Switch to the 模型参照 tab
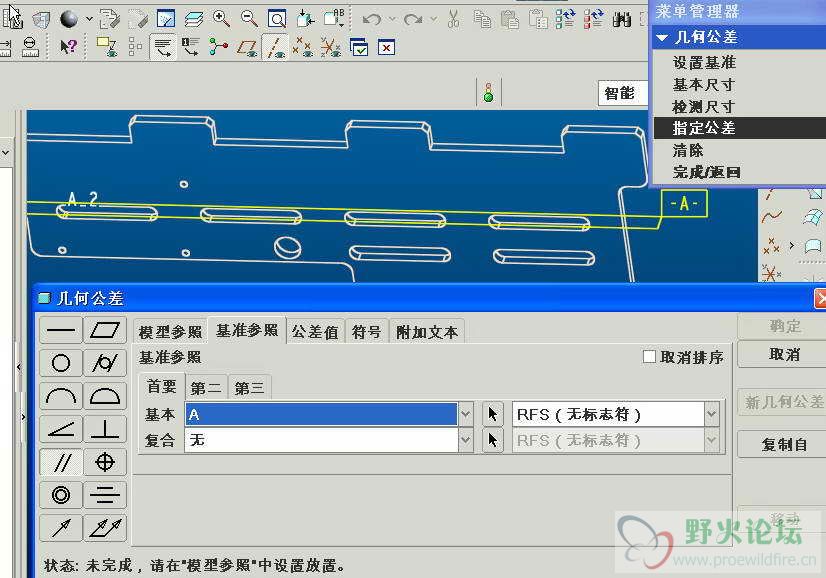 (x=170, y=332)
